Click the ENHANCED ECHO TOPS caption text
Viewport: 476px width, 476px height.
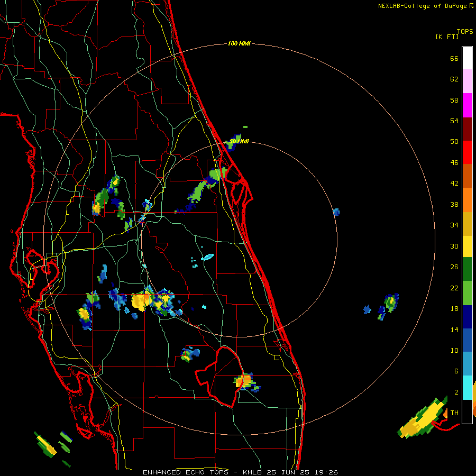tap(185, 472)
